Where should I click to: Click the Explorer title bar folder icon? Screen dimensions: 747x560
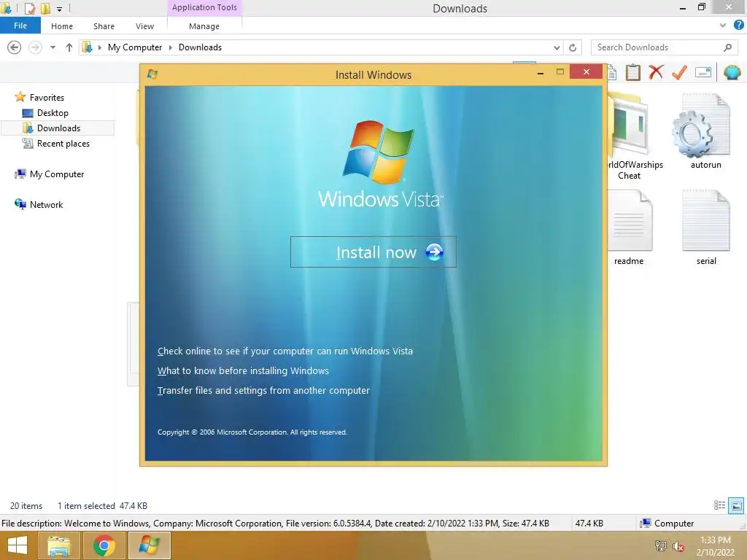click(7, 8)
